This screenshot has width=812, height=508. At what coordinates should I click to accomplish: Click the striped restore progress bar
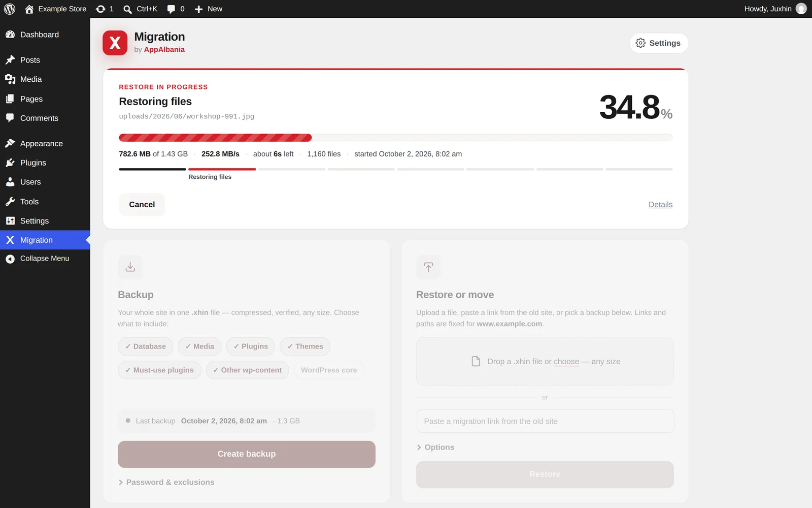(396, 138)
